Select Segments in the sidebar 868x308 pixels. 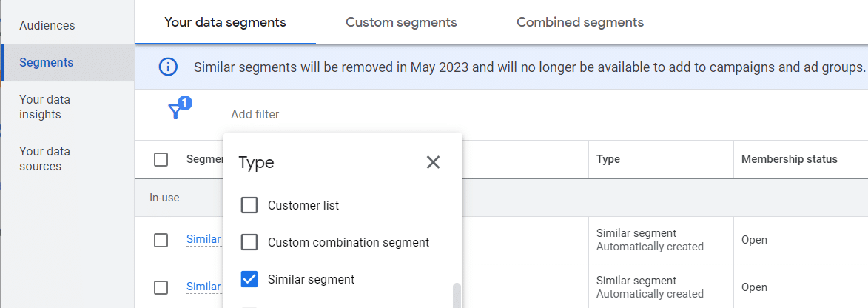(47, 63)
